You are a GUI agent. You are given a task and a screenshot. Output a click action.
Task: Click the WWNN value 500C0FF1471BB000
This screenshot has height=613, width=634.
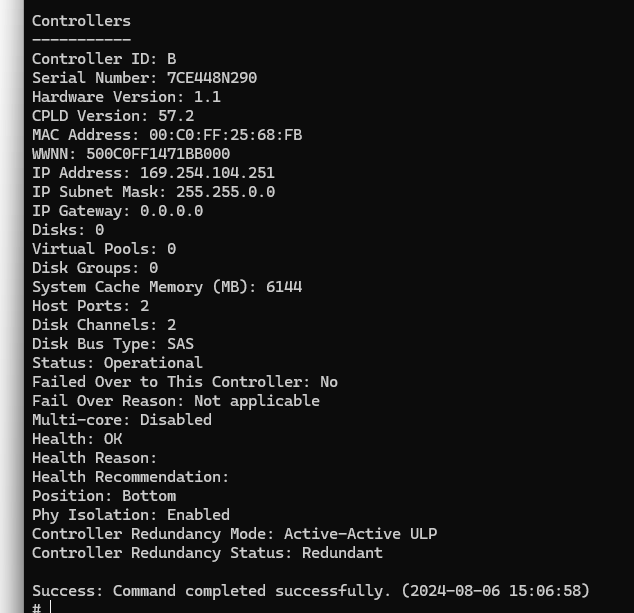pyautogui.click(x=158, y=154)
